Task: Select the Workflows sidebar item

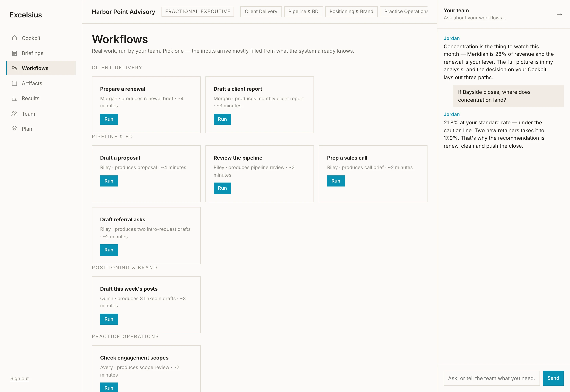Action: click(41, 68)
